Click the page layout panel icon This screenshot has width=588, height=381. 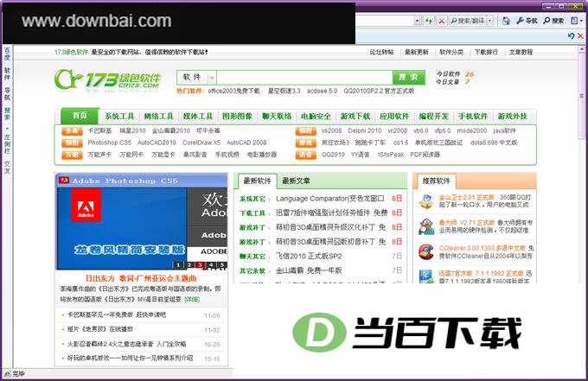click(x=574, y=21)
